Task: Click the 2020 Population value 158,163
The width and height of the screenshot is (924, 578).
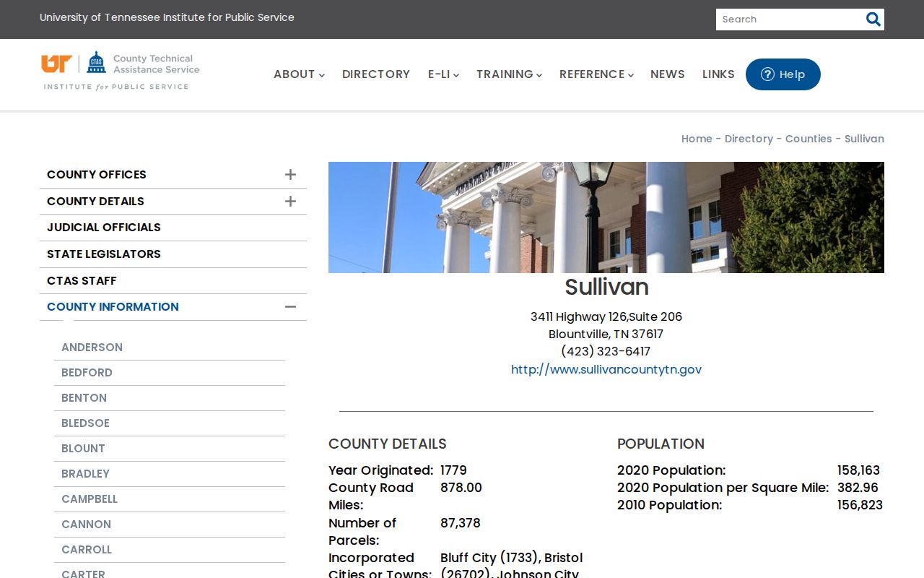Action: click(x=858, y=470)
